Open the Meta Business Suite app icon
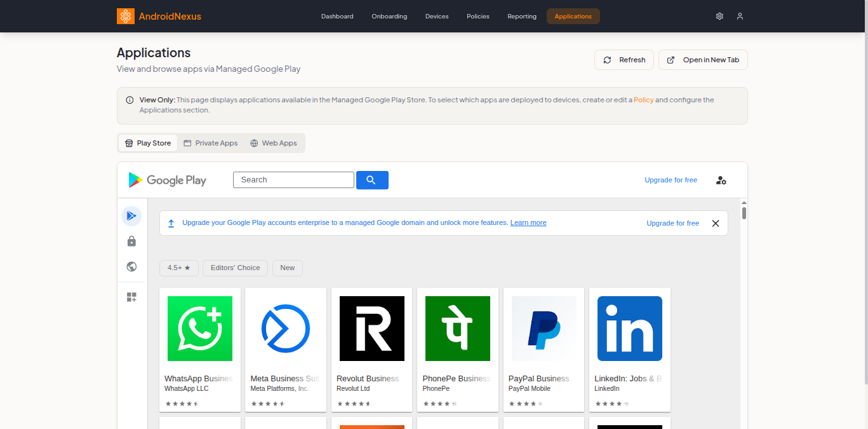Screen dimensions: 868x429 point(286,329)
